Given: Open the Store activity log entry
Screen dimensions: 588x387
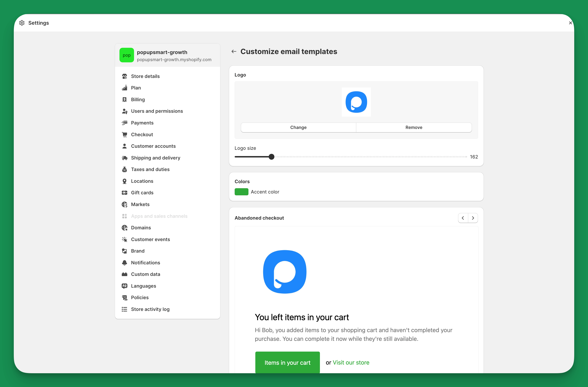Looking at the screenshot, I should 150,309.
